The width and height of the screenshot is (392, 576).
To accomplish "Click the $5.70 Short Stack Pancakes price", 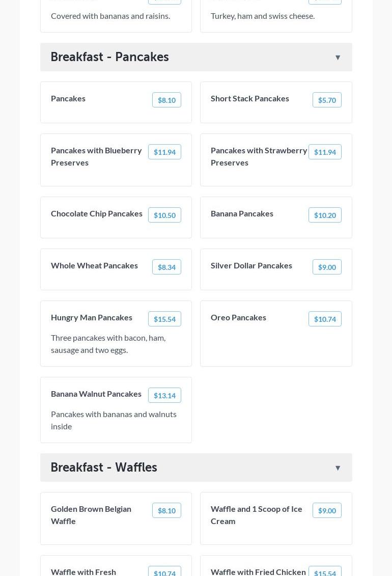I will (x=326, y=100).
